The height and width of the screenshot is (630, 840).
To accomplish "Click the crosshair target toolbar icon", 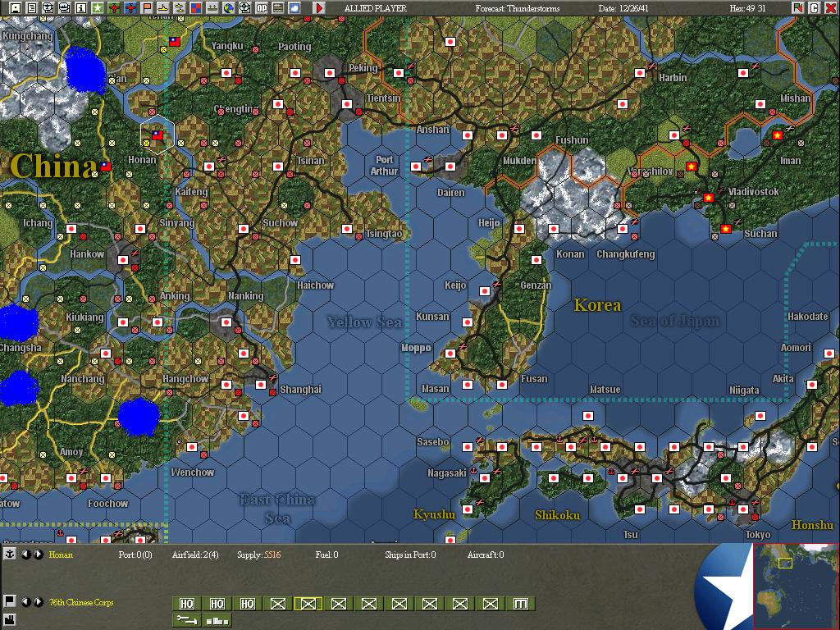I will [244, 7].
